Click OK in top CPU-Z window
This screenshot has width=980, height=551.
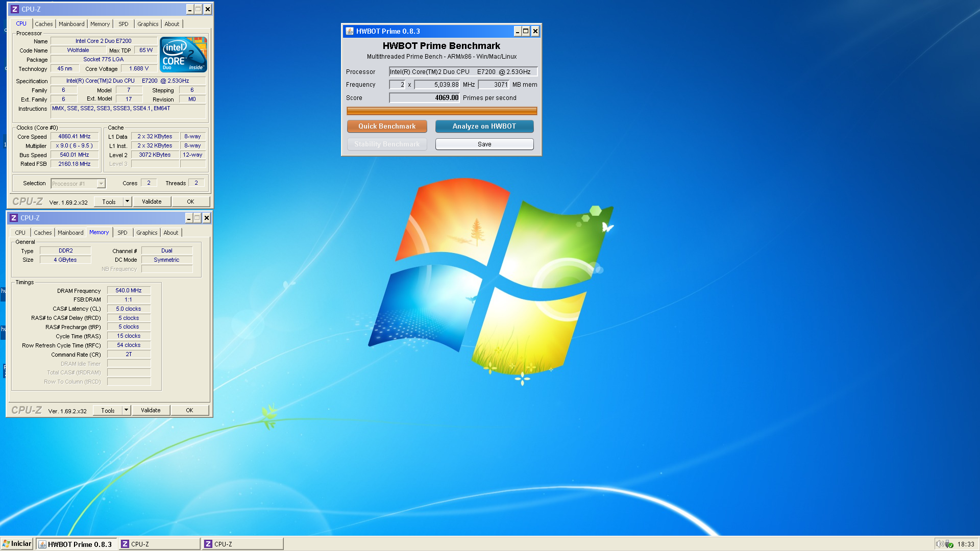(190, 202)
